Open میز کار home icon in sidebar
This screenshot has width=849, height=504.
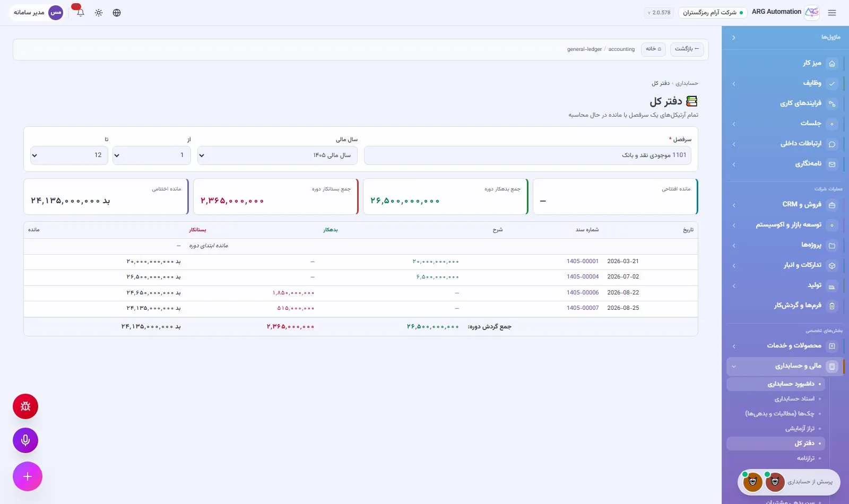click(x=831, y=64)
